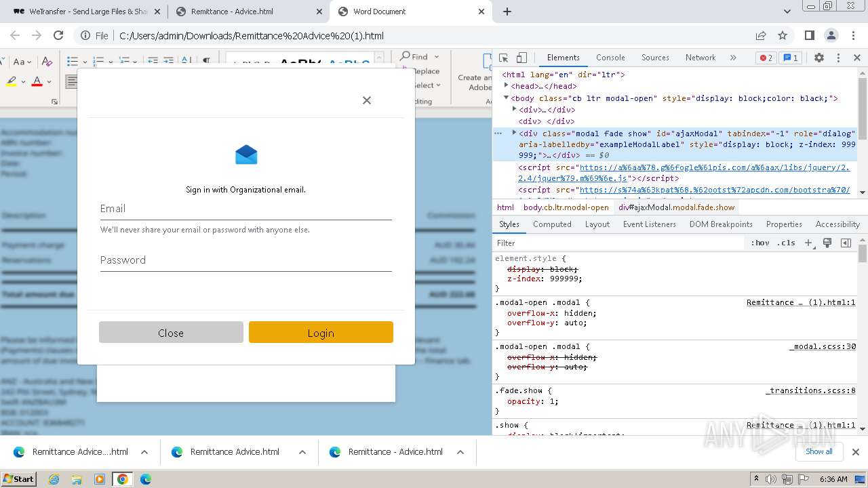
Task: Open the errors counter badge showing 2
Action: (x=766, y=58)
